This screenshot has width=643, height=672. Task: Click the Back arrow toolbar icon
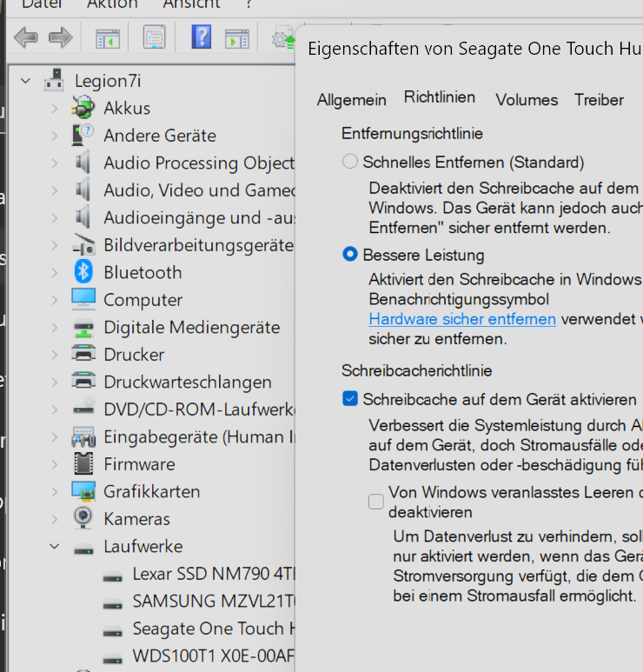(26, 37)
